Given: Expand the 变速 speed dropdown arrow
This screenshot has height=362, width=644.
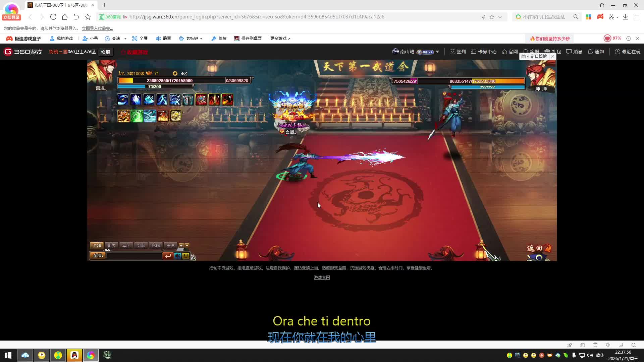Looking at the screenshot, I should [125, 39].
